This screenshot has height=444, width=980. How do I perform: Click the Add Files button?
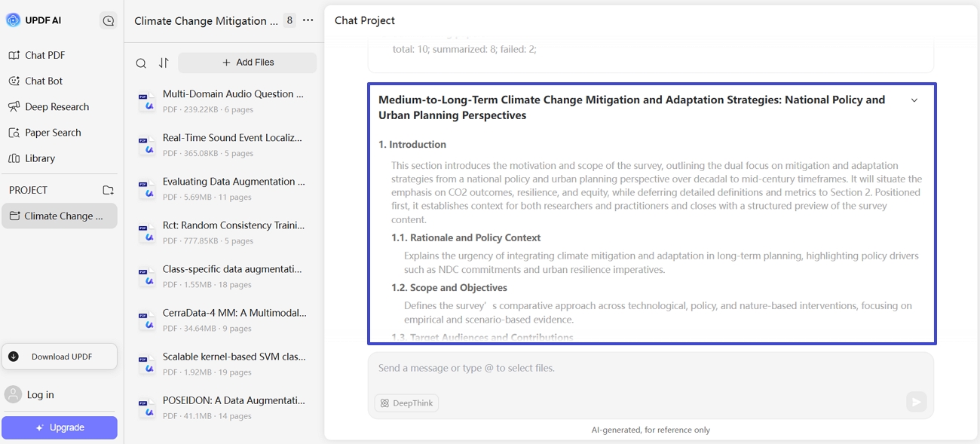point(247,63)
